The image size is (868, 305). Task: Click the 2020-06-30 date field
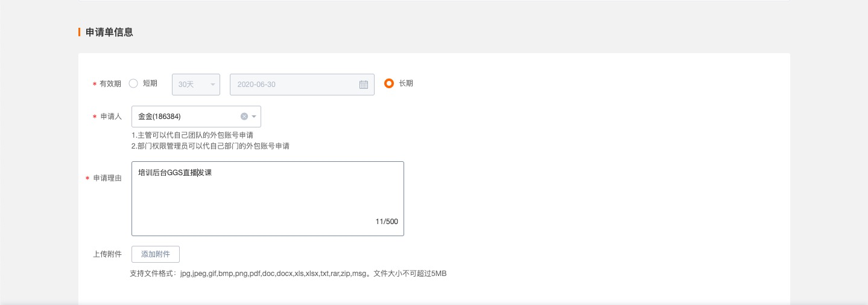(x=302, y=85)
